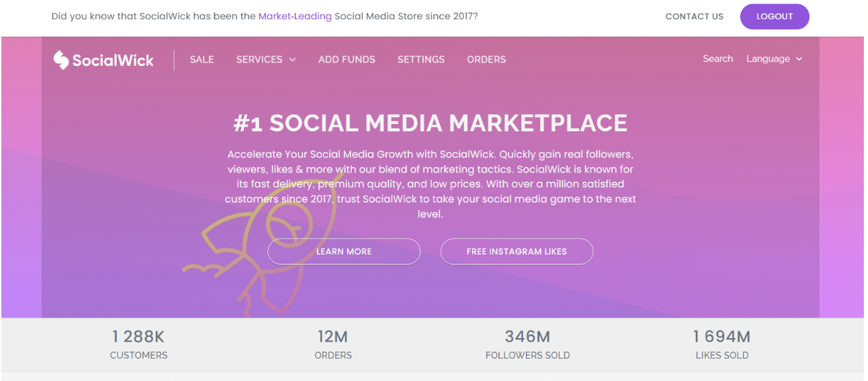Open the SETTINGS page
Screen dimensions: 868x381
coord(421,59)
